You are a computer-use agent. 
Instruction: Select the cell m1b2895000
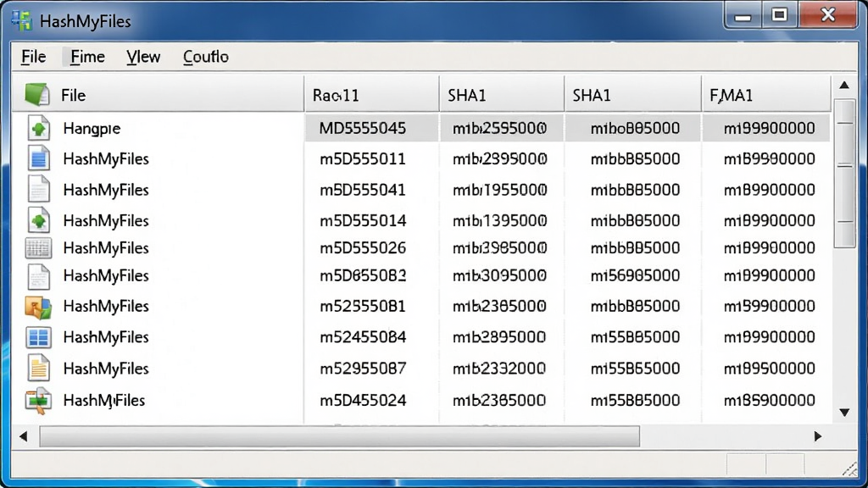(x=499, y=337)
